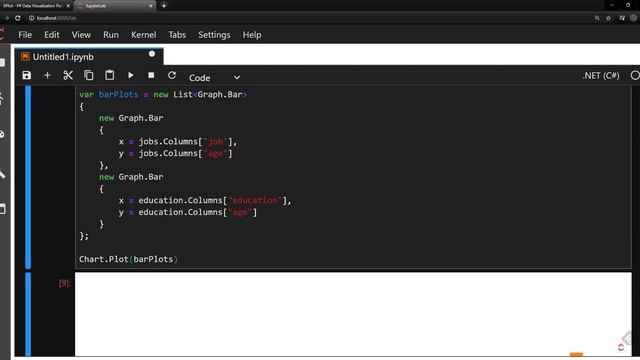Open the running kernels sidebar icon

pos(2,98)
